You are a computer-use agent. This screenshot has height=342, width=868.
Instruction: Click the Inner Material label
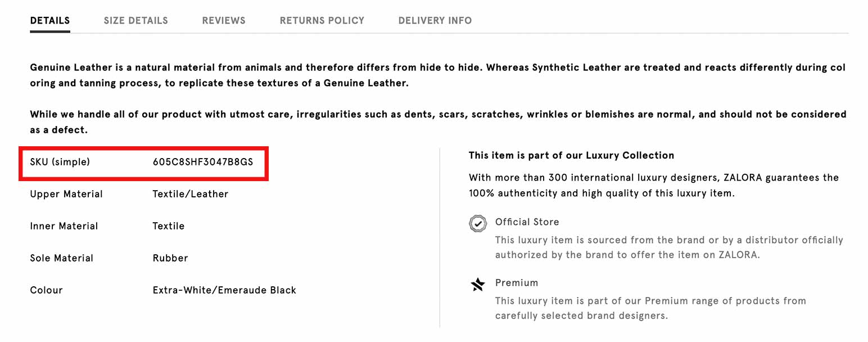tap(64, 226)
